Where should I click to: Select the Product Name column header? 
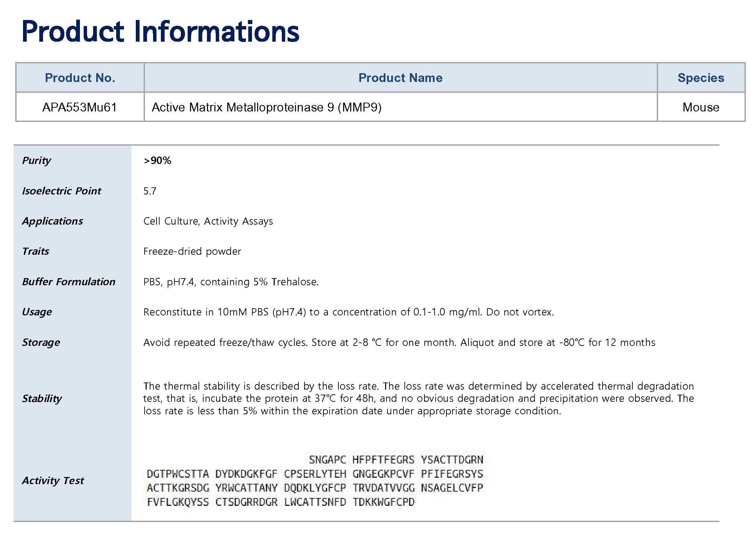(x=401, y=78)
